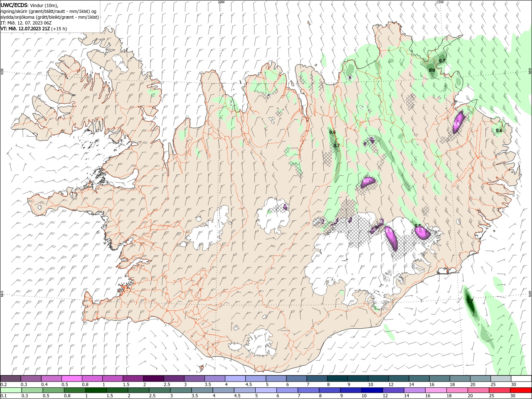
Task: Click the 0.2 swatch in upper snow legend row
Action: pos(10,378)
